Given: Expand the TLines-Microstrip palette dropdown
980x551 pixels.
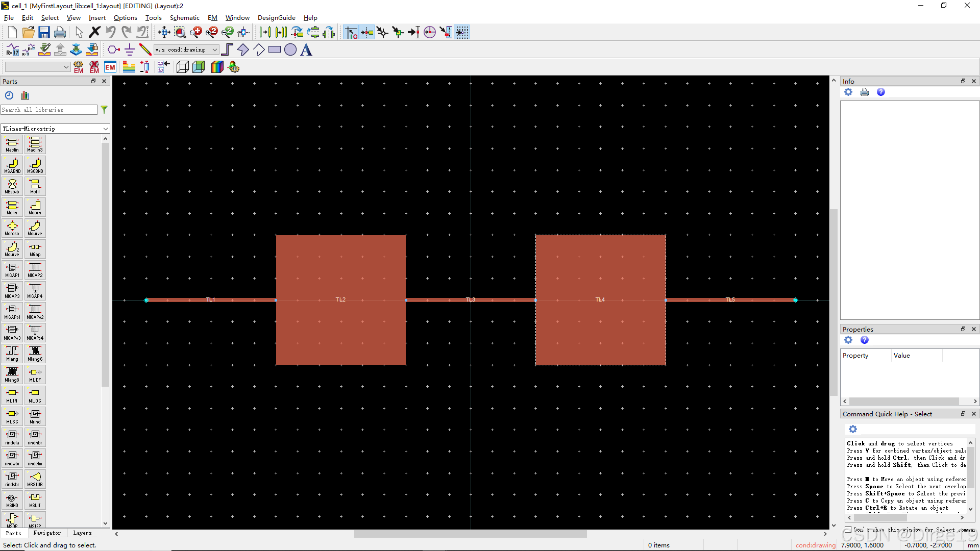Looking at the screenshot, I should [x=106, y=129].
